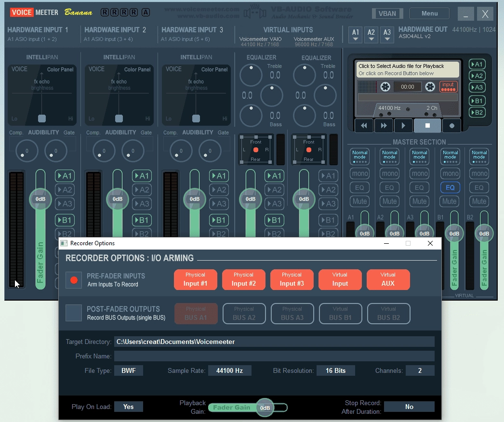The width and height of the screenshot is (504, 422).
Task: Click the cassette rewind button
Action: click(x=364, y=126)
